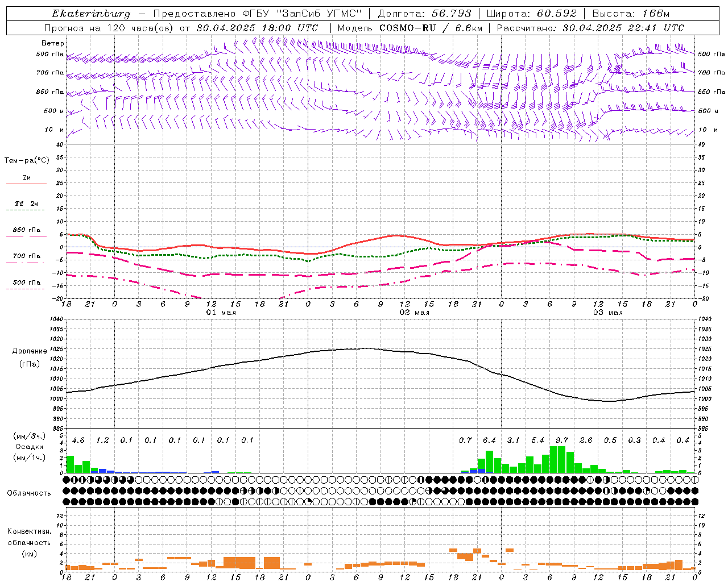Screen dimensions: 728x582
Task: Click the (мм/1ч.) precipitation unit label
Action: point(29,458)
